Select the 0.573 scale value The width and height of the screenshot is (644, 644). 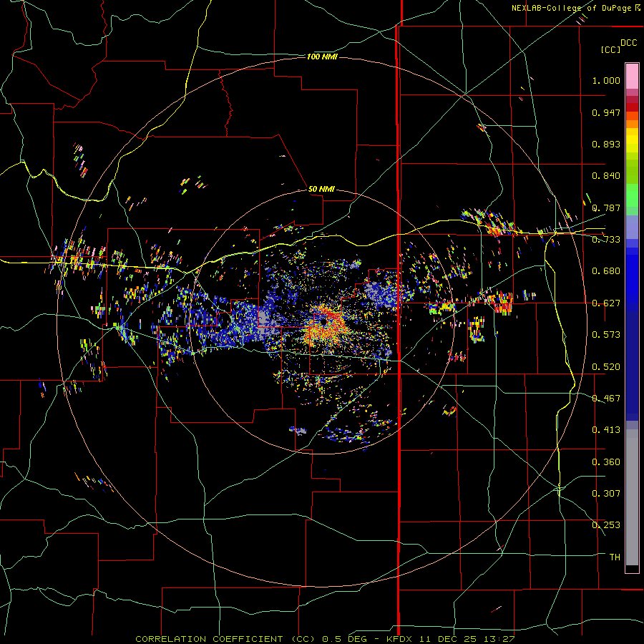pos(606,335)
